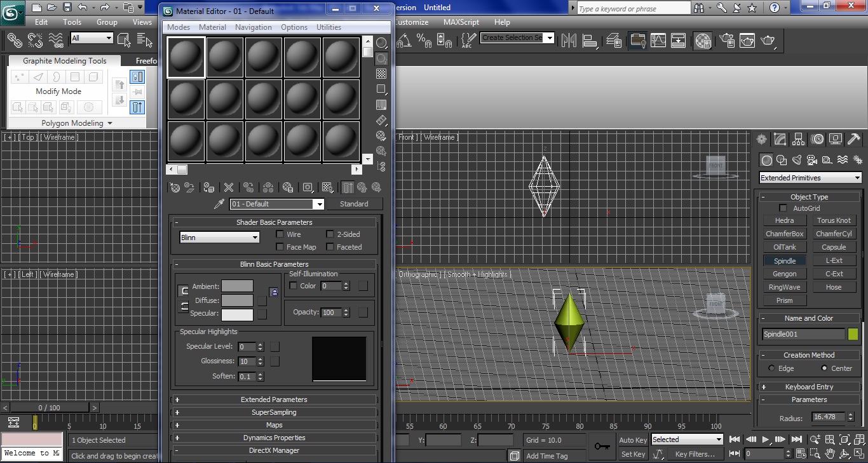Expand Dynamics Properties rollout
The height and width of the screenshot is (463, 868).
[x=274, y=438]
